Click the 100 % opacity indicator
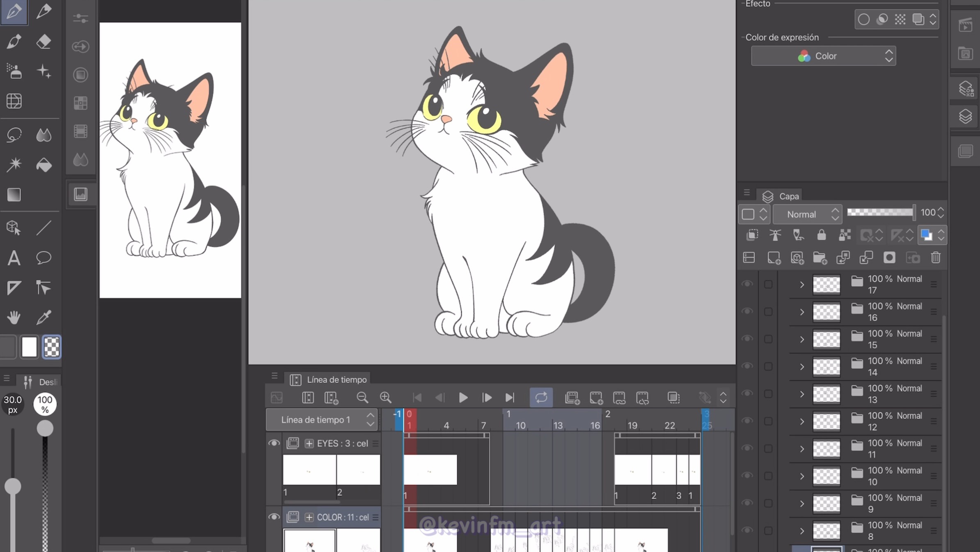The width and height of the screenshot is (980, 552). click(45, 404)
